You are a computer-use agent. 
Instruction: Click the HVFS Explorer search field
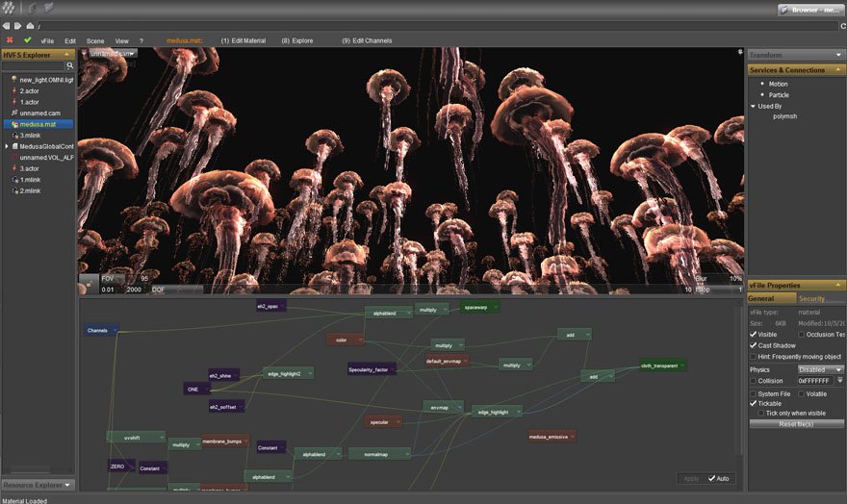(33, 65)
